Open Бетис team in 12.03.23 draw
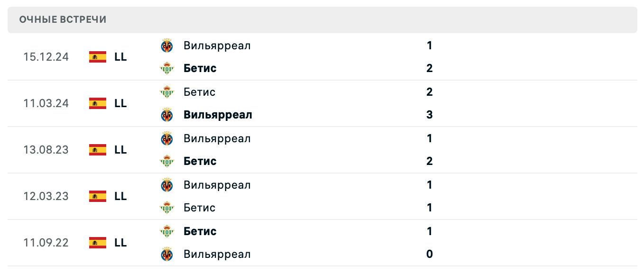The width and height of the screenshot is (644, 274). point(200,208)
